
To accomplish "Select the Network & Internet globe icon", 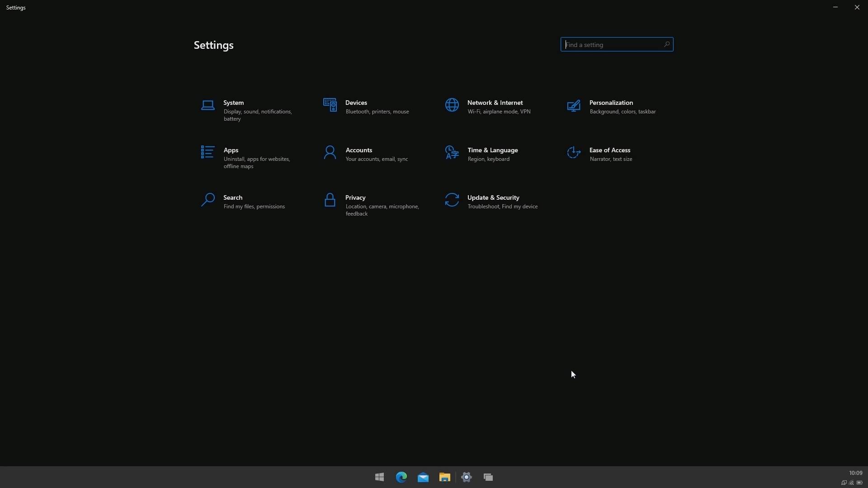I will click(x=452, y=105).
